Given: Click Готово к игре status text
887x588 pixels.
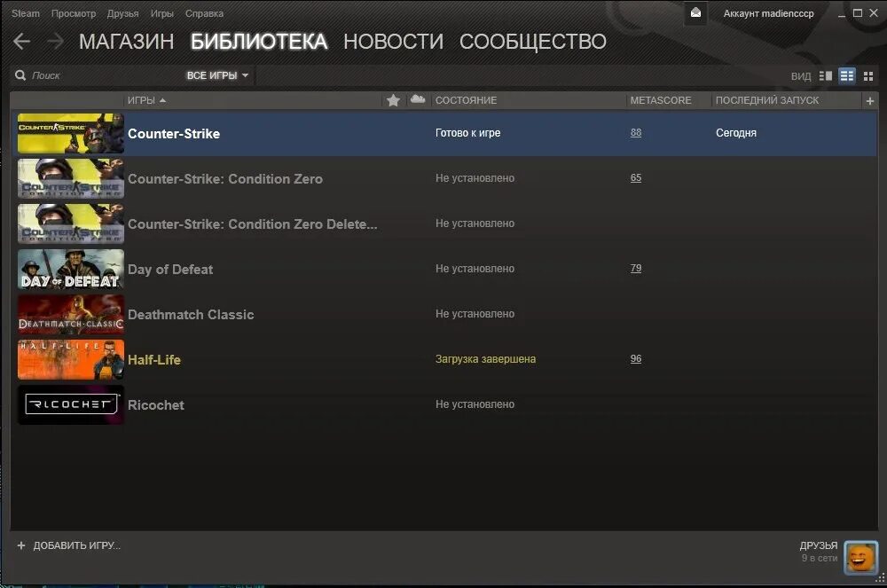Looking at the screenshot, I should pyautogui.click(x=467, y=133).
